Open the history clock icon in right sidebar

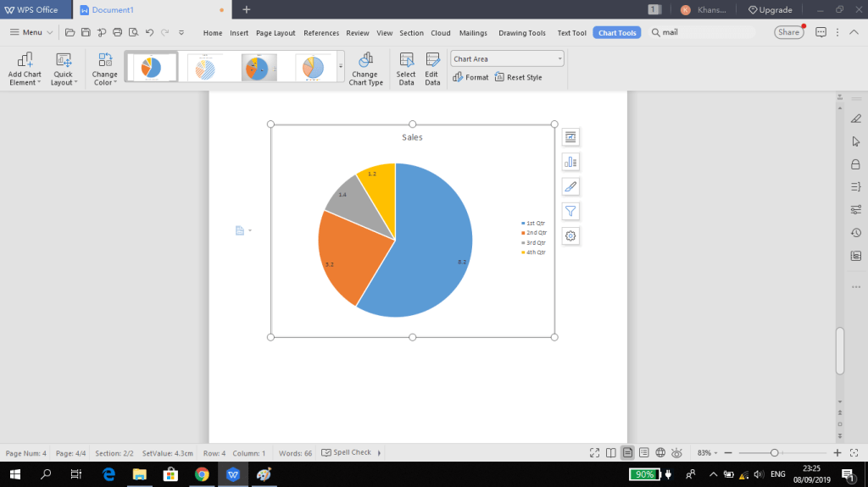[x=855, y=233]
